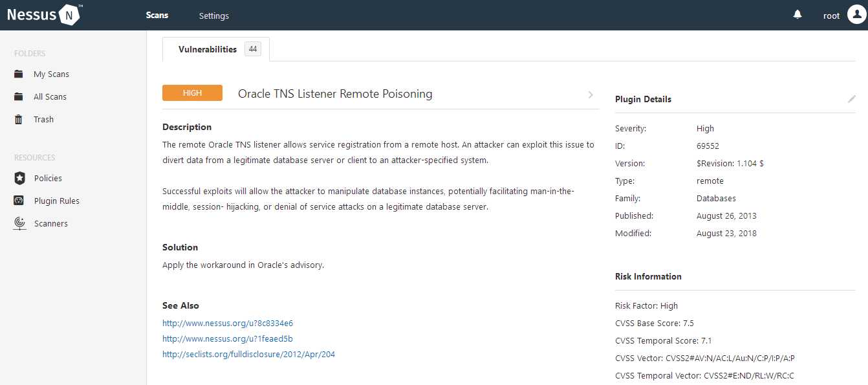
Task: Click the CVSS Base Score: 7.5 line
Action: click(655, 324)
